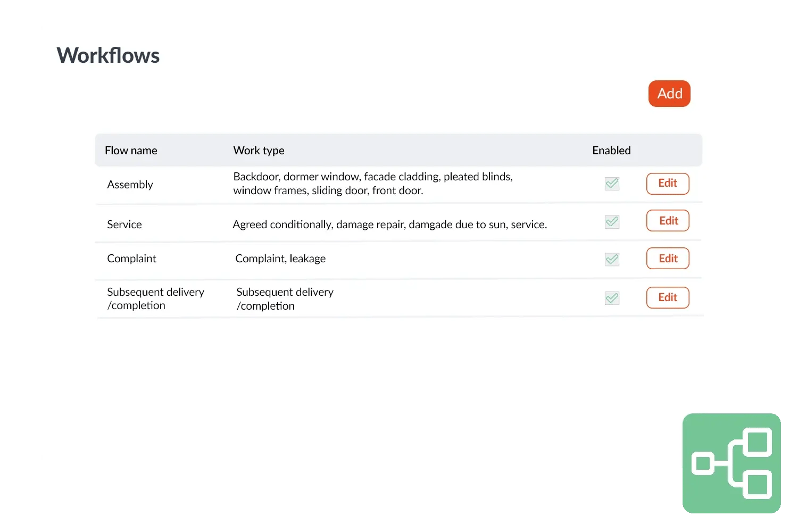Click the Flow name column header
The image size is (798, 532).
(x=131, y=151)
